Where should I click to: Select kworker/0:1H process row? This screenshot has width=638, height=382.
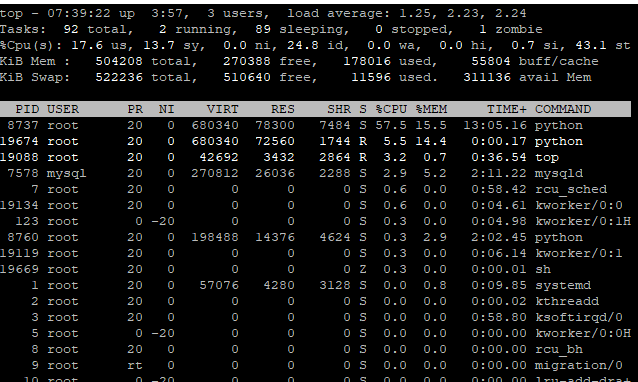(315, 221)
